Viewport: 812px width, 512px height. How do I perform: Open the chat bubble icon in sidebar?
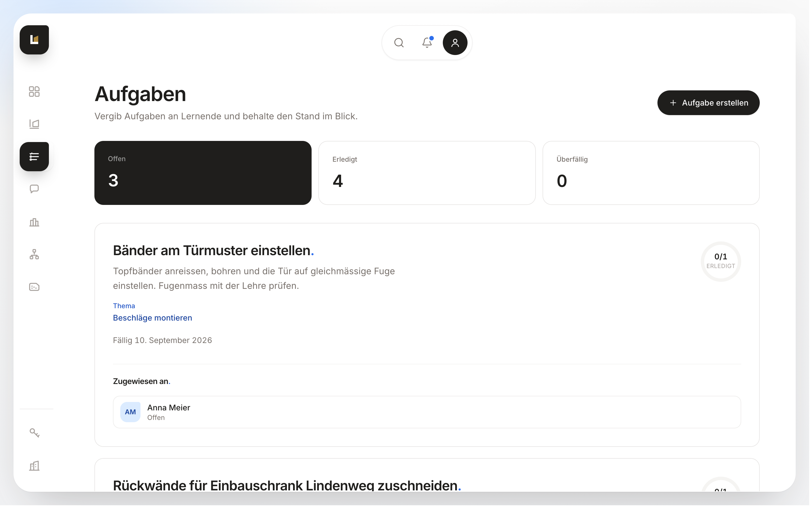coord(34,189)
